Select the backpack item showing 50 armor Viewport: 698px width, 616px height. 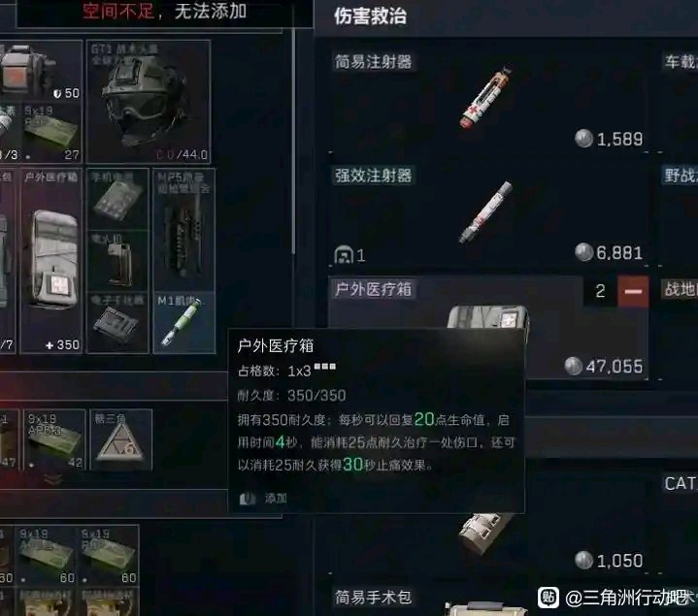(x=41, y=71)
